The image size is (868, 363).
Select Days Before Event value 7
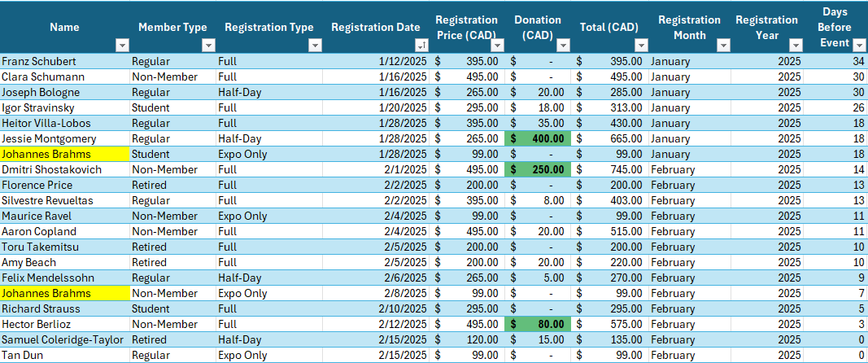pyautogui.click(x=835, y=293)
